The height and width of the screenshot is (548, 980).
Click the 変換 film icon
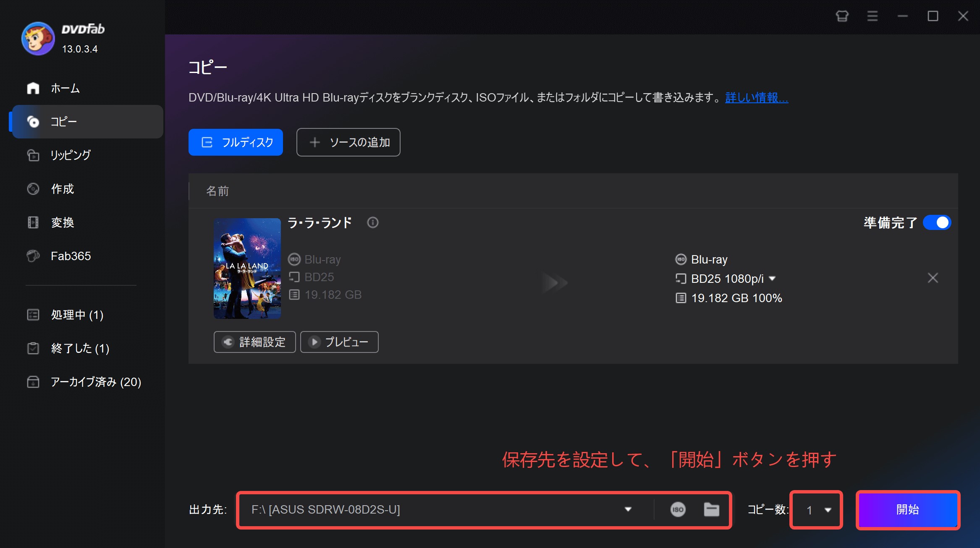click(33, 222)
